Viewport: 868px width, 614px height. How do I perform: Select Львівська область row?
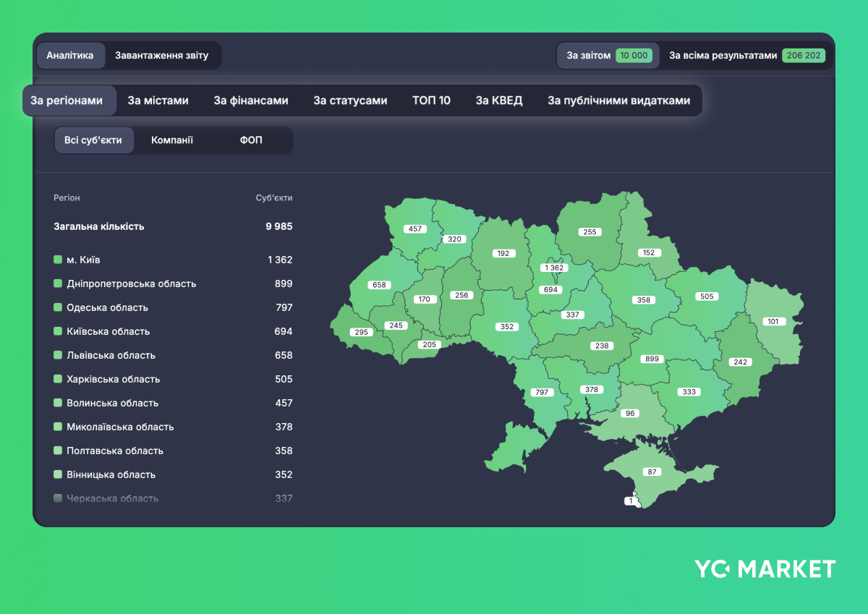click(173, 355)
